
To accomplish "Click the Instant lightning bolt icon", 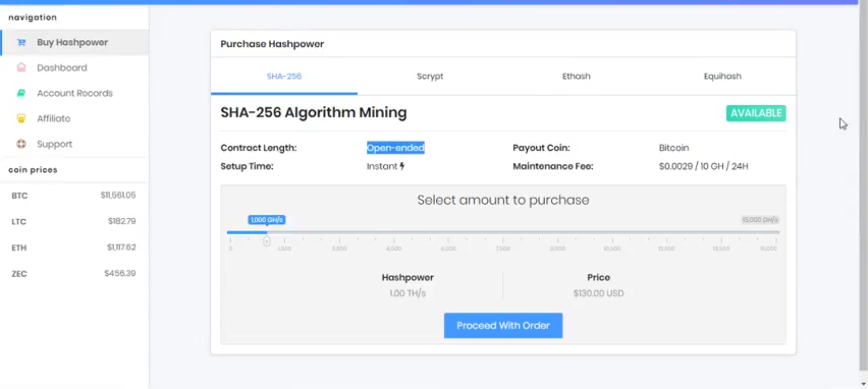I will 402,166.
